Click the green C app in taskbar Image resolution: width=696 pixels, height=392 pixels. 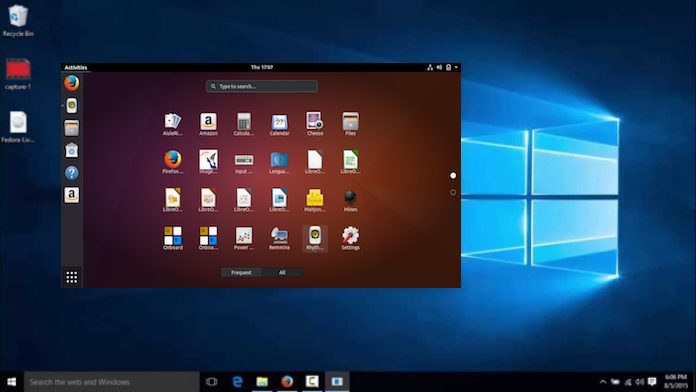(x=312, y=382)
